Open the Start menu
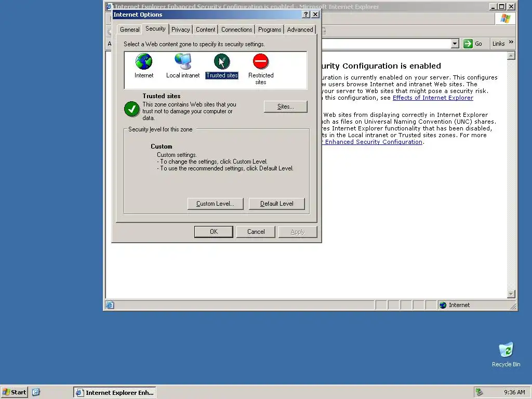 coord(14,392)
